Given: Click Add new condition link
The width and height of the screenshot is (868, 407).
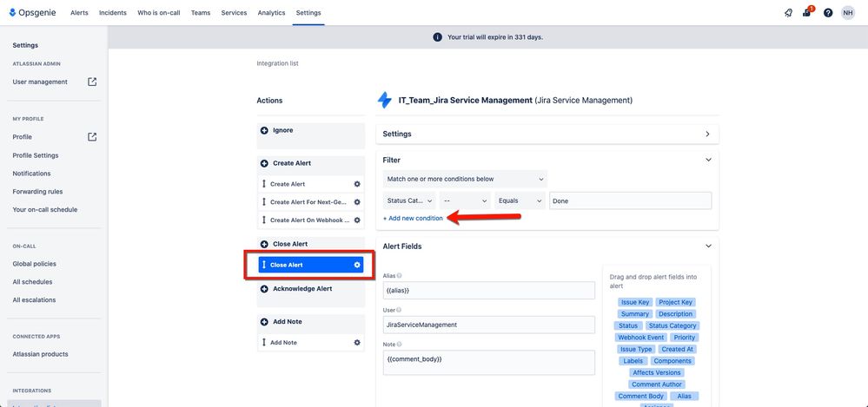Looking at the screenshot, I should click(x=413, y=219).
